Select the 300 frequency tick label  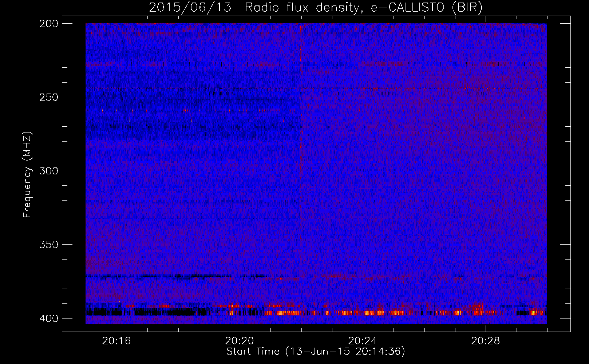click(x=48, y=171)
